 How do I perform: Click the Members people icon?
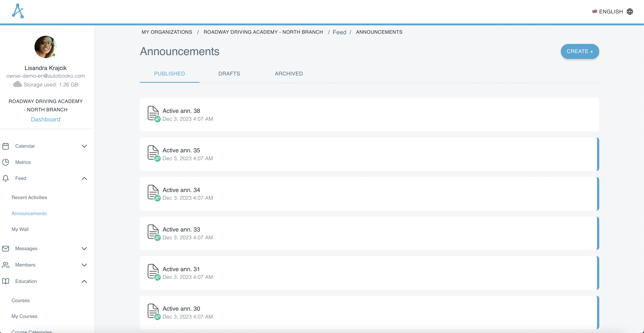(6, 265)
